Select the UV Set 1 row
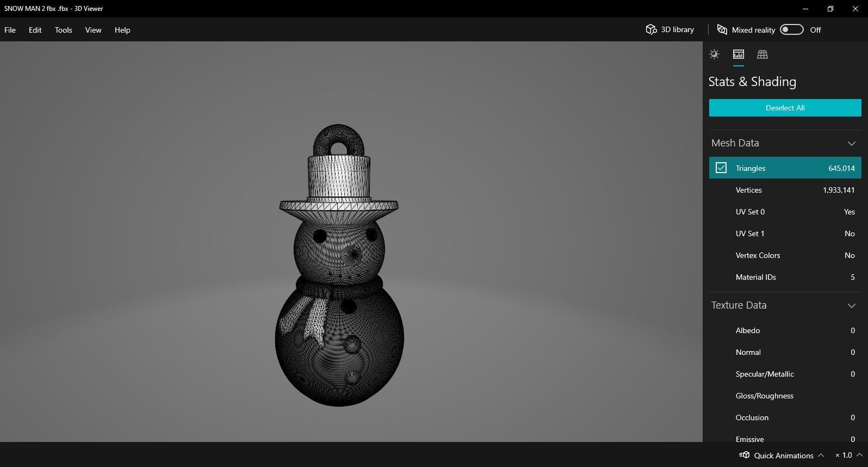The width and height of the screenshot is (868, 467). [x=785, y=234]
